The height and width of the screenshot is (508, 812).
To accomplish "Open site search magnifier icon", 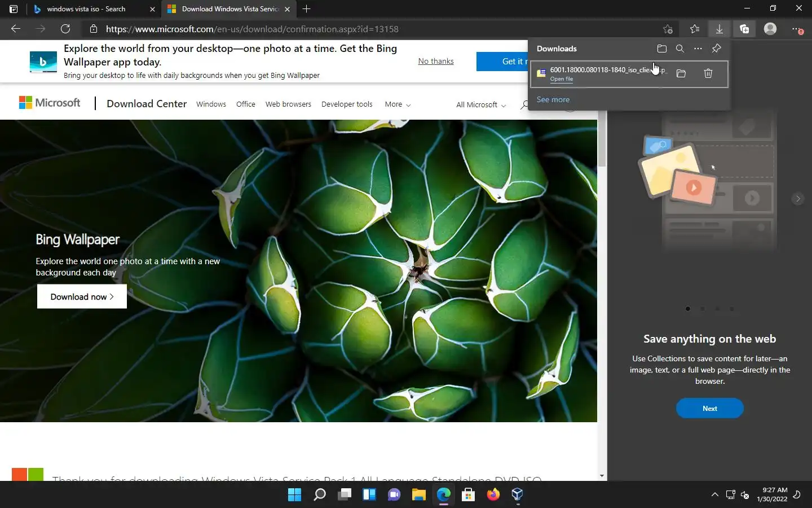I will [524, 105].
